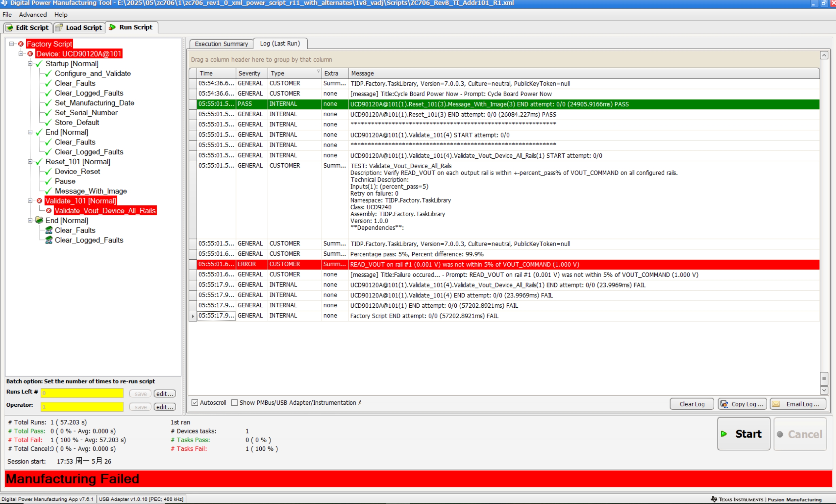
Task: Collapse the Reset_101 [Normal] node
Action: 30,161
